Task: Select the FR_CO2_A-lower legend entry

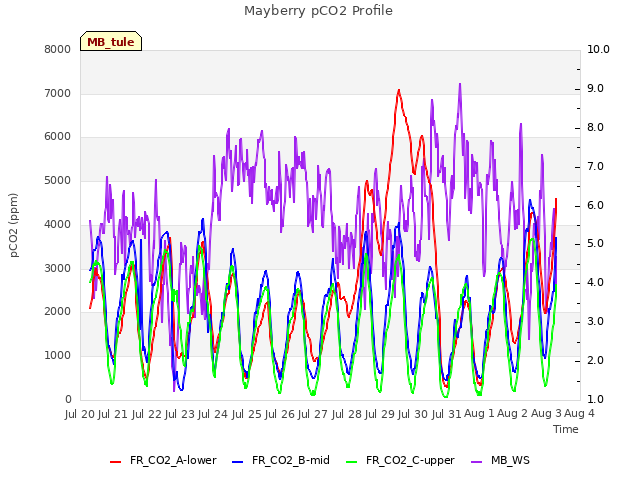Action: (x=163, y=460)
